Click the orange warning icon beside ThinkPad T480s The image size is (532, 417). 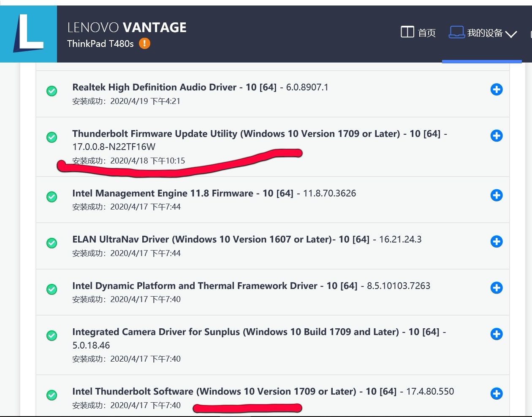pyautogui.click(x=144, y=44)
